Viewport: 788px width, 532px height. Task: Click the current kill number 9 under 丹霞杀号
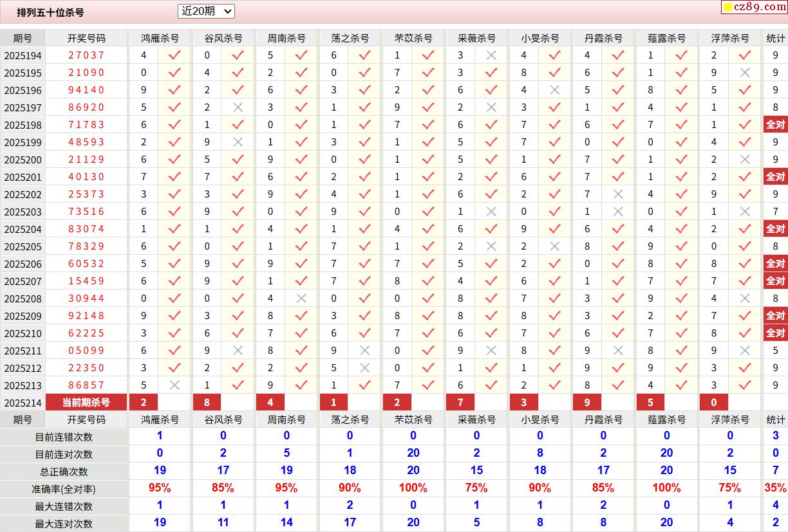point(587,403)
